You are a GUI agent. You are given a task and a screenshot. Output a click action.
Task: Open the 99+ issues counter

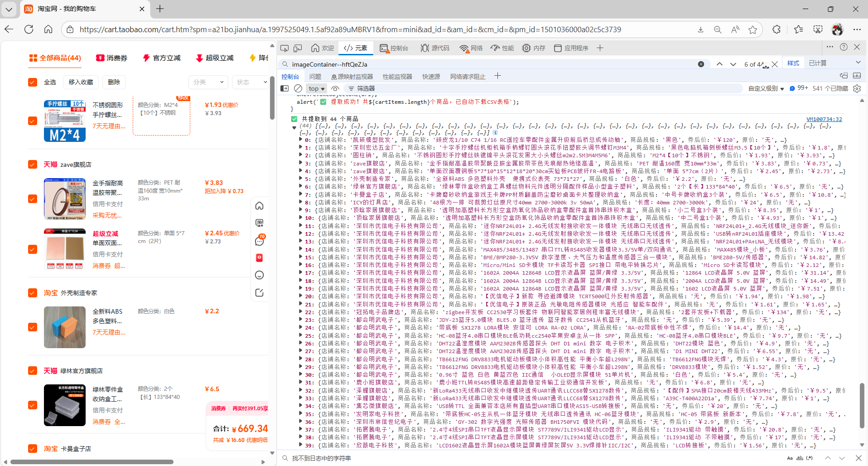[799, 88]
